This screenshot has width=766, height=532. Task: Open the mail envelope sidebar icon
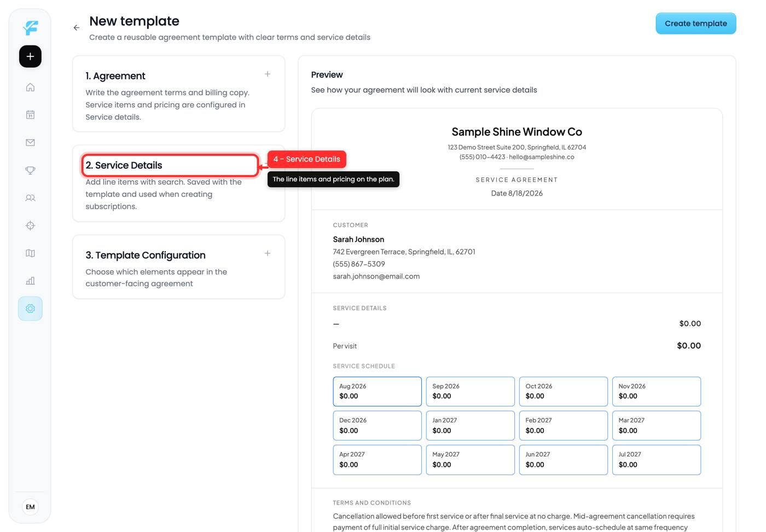click(30, 142)
